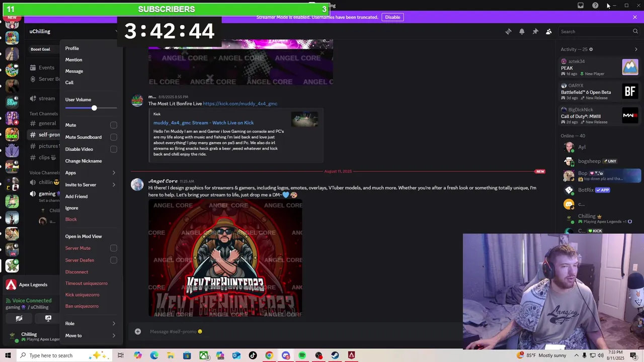644x362 pixels.
Task: Open the Copilot taskbar icon
Action: pos(137,355)
